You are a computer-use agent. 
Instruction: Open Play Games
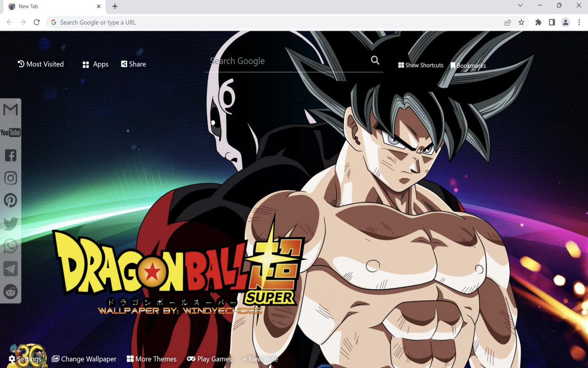tap(209, 359)
